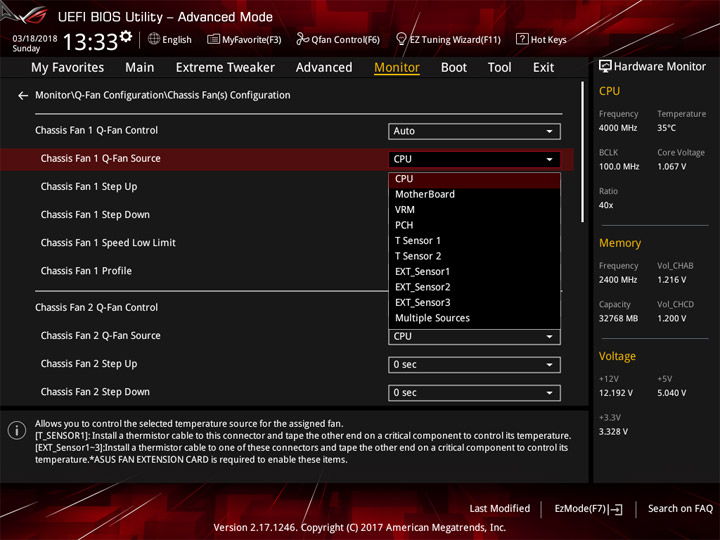Viewport: 720px width, 540px height.
Task: Click the CPU frequency value 4000 MHz
Action: (x=618, y=128)
